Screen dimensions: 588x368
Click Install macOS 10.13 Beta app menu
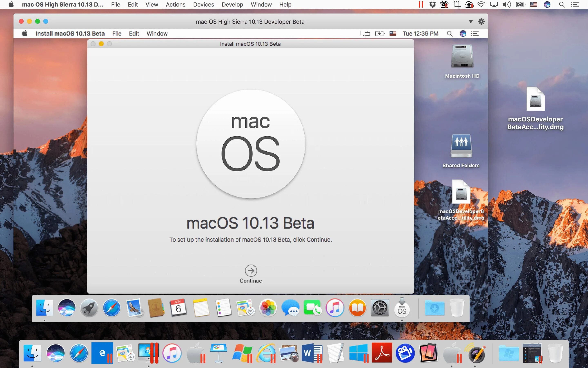coord(70,33)
